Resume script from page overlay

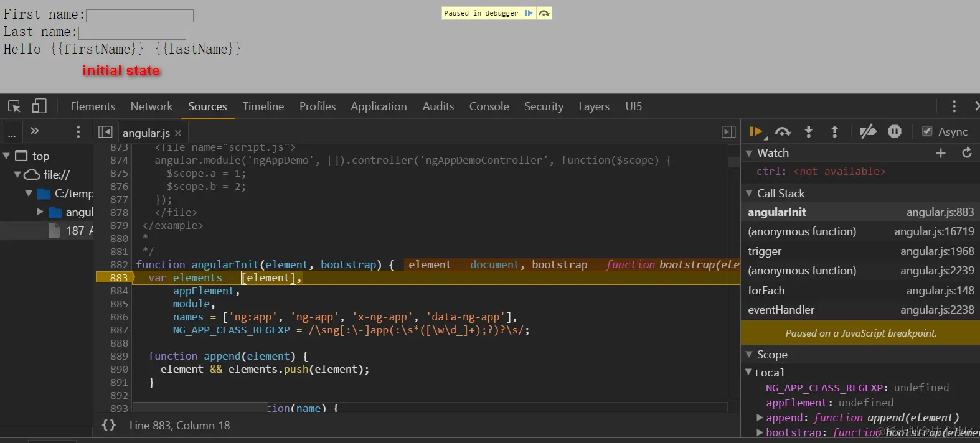click(528, 13)
